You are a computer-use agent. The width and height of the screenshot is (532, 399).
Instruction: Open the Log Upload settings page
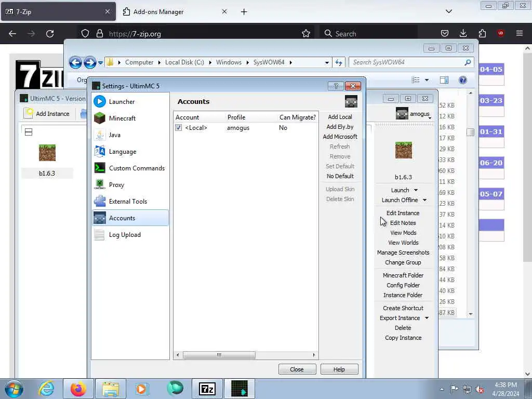pyautogui.click(x=130, y=234)
